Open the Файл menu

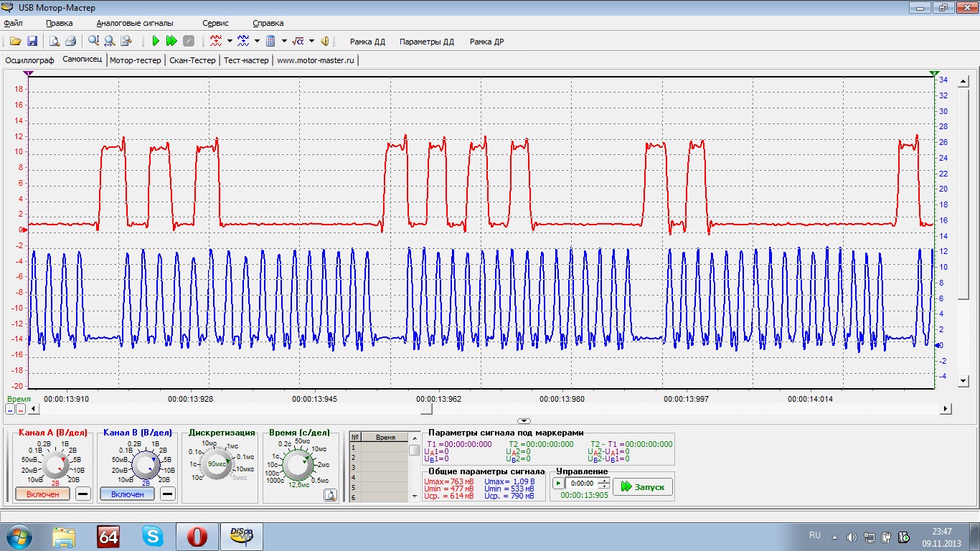coord(13,23)
